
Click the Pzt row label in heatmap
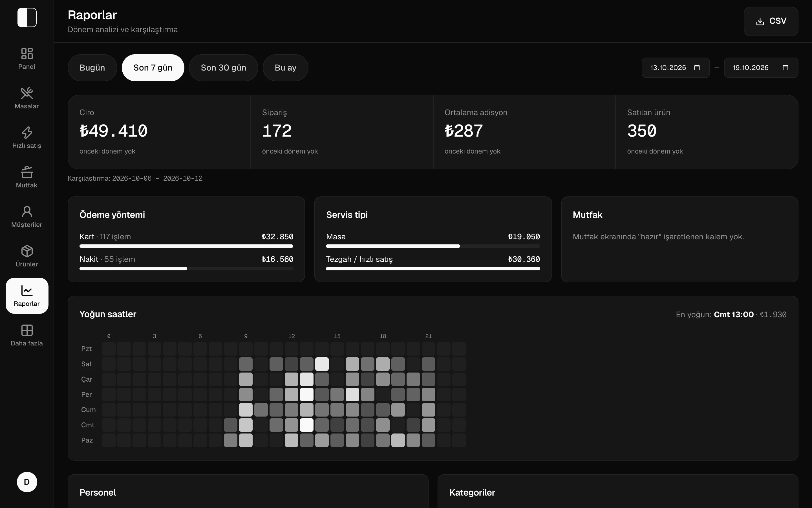86,349
